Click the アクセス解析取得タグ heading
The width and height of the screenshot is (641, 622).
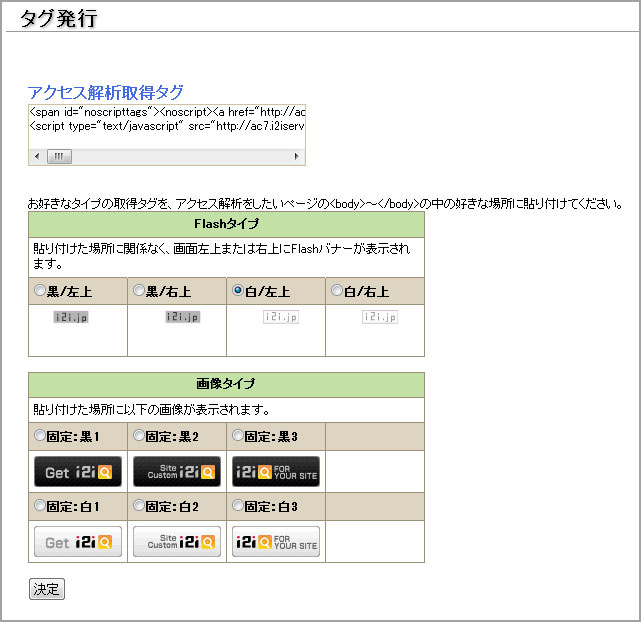click(x=105, y=92)
